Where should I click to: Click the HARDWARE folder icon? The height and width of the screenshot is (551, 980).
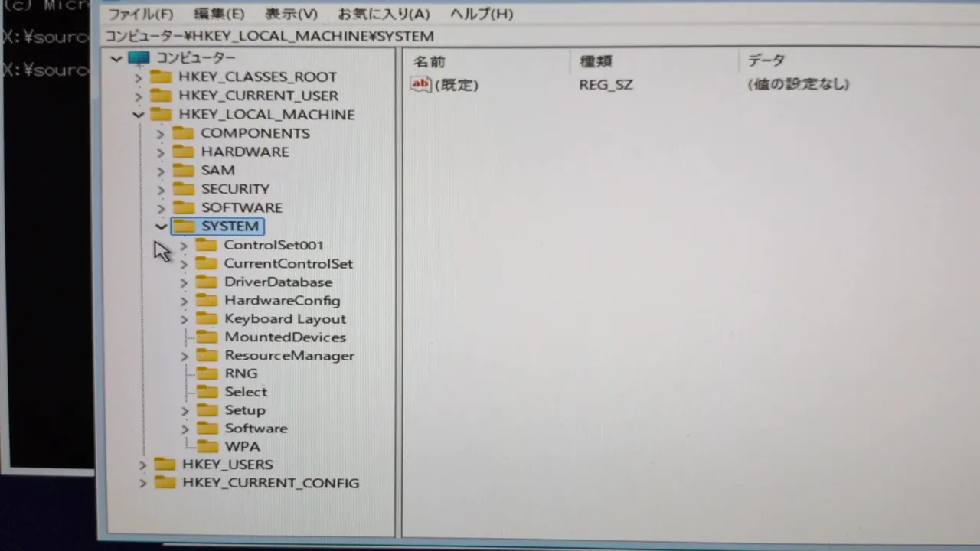click(183, 151)
